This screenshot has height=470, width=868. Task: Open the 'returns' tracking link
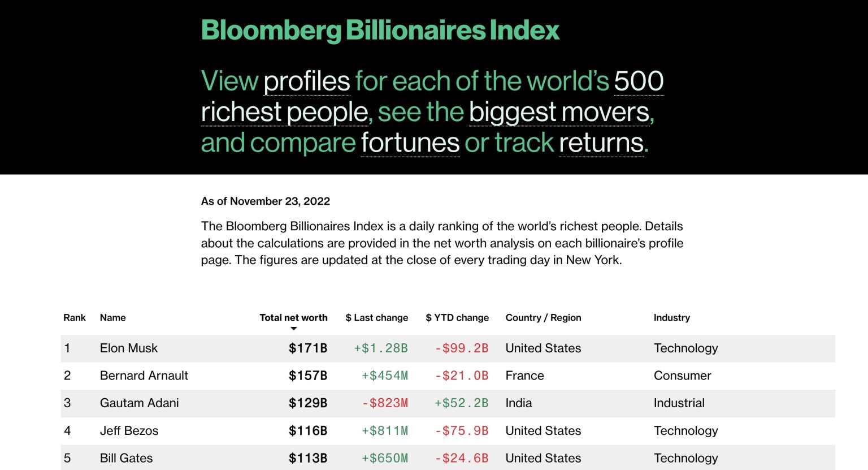tap(601, 143)
